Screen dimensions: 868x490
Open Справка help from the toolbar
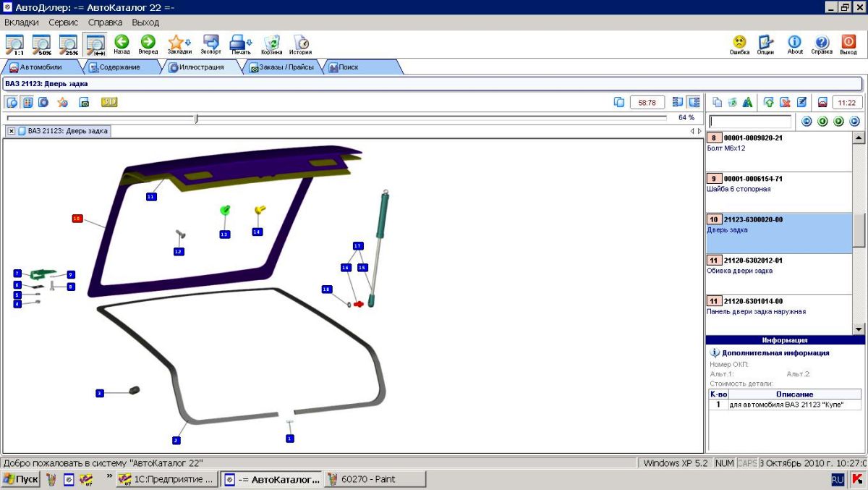tap(822, 44)
